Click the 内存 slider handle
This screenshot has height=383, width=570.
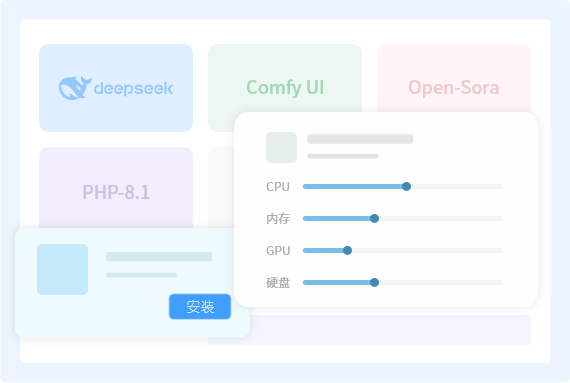[x=374, y=218]
